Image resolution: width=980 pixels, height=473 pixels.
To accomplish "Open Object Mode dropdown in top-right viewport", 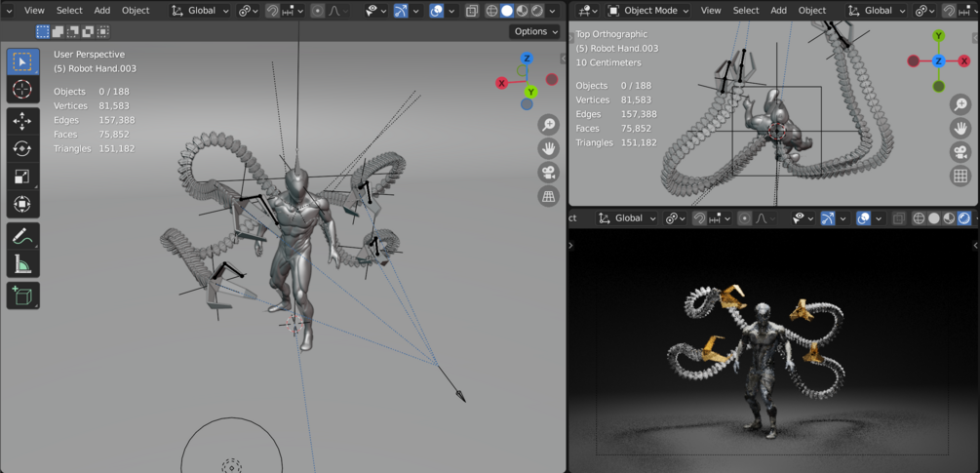I will click(648, 11).
